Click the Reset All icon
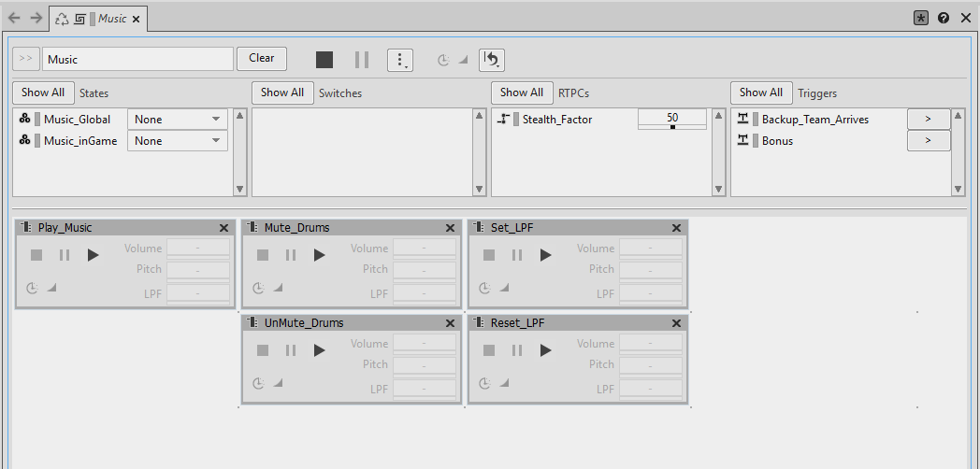Screen dimensions: 980x469 pos(492,60)
